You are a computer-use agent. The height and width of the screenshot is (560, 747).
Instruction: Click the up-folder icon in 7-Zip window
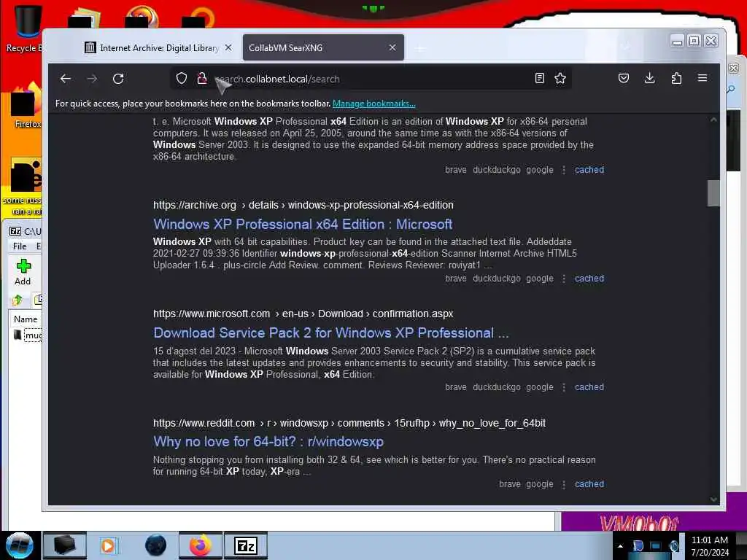(18, 300)
